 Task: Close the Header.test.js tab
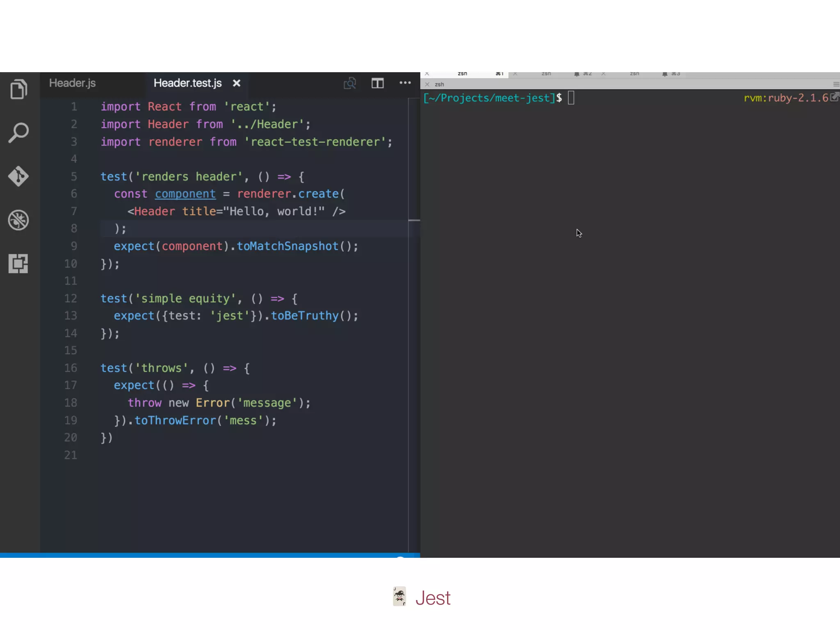pos(237,83)
